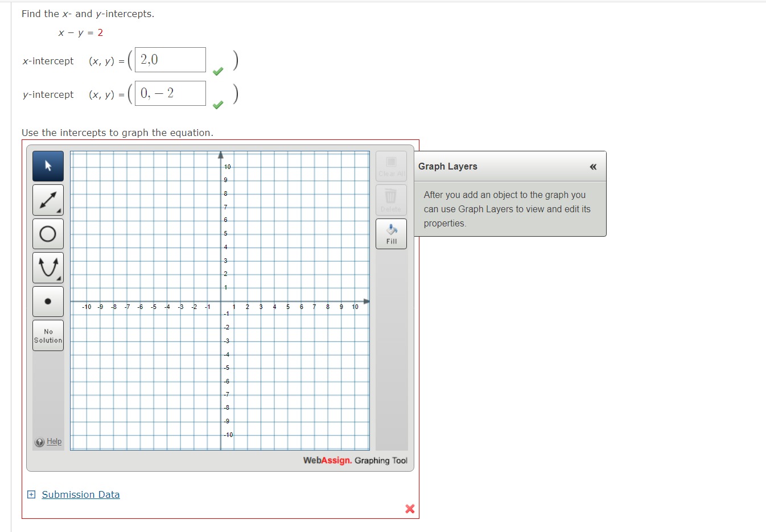Open the Help link
Image resolution: width=766 pixels, height=532 pixels.
[53, 442]
